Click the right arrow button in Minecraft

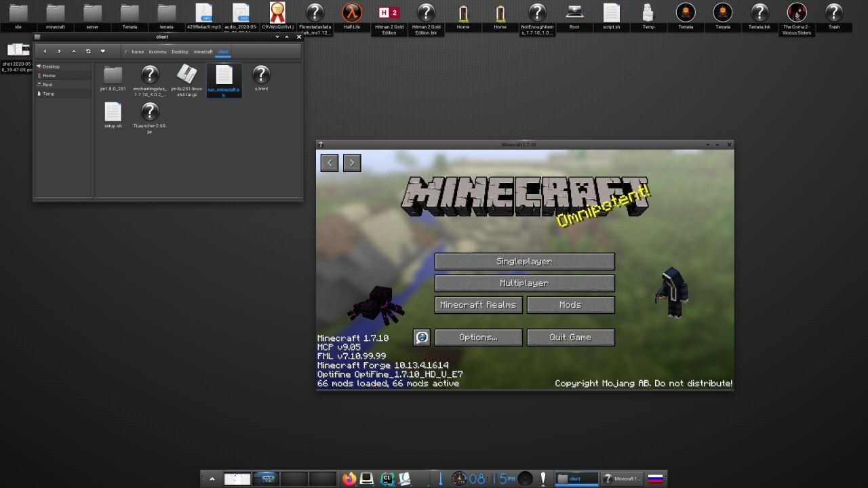coord(352,163)
